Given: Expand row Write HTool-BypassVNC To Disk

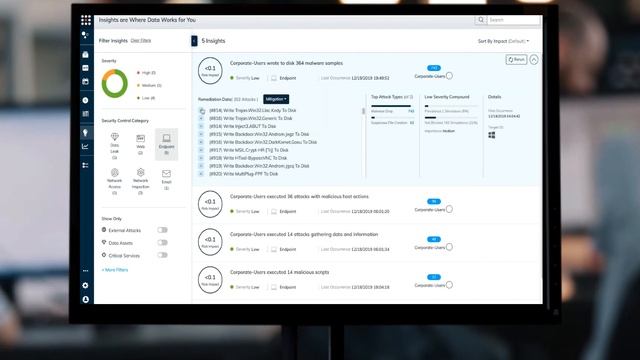Looking at the screenshot, I should tap(201, 158).
